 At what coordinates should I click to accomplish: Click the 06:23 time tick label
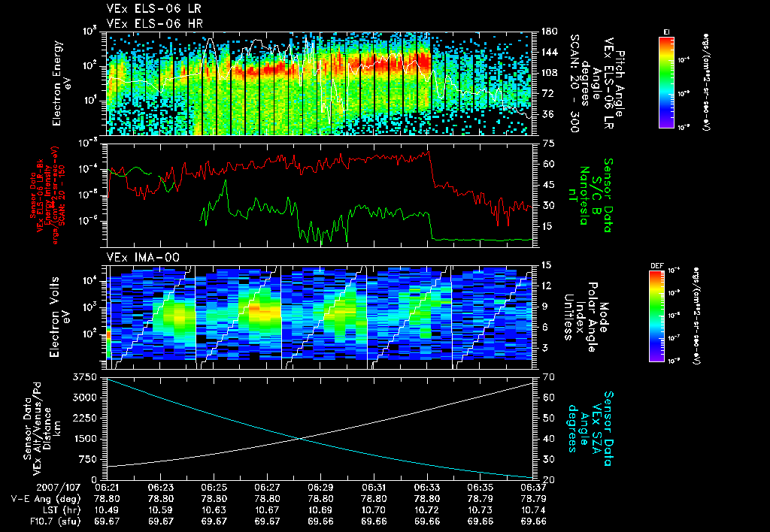tap(160, 488)
